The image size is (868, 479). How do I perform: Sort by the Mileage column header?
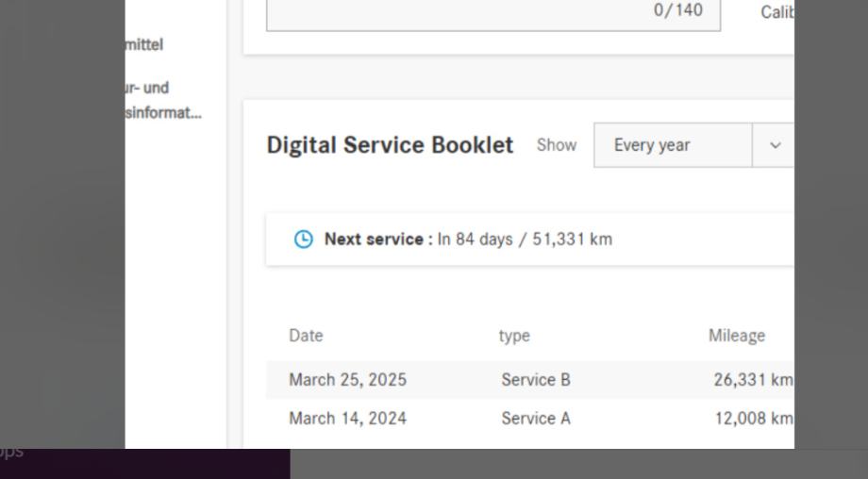click(x=737, y=336)
